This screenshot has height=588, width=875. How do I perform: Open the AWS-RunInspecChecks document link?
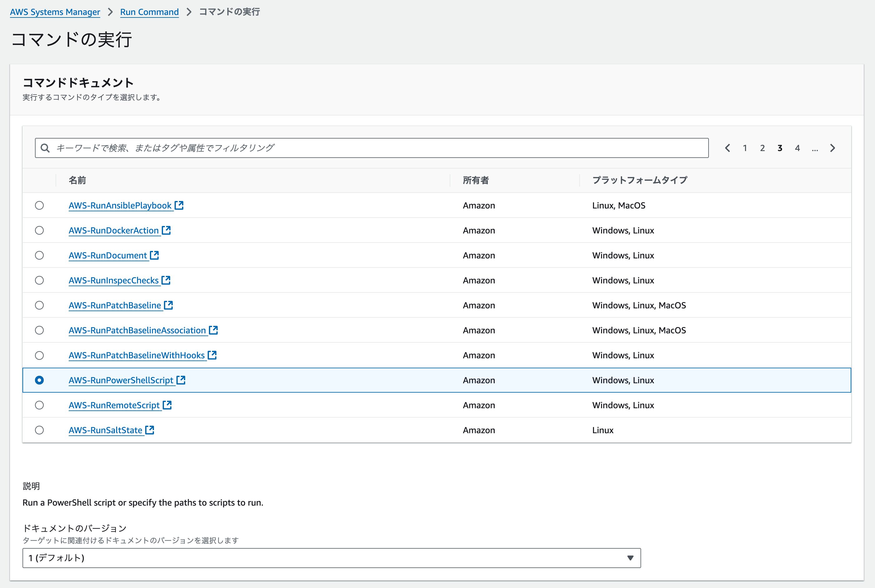click(x=114, y=281)
